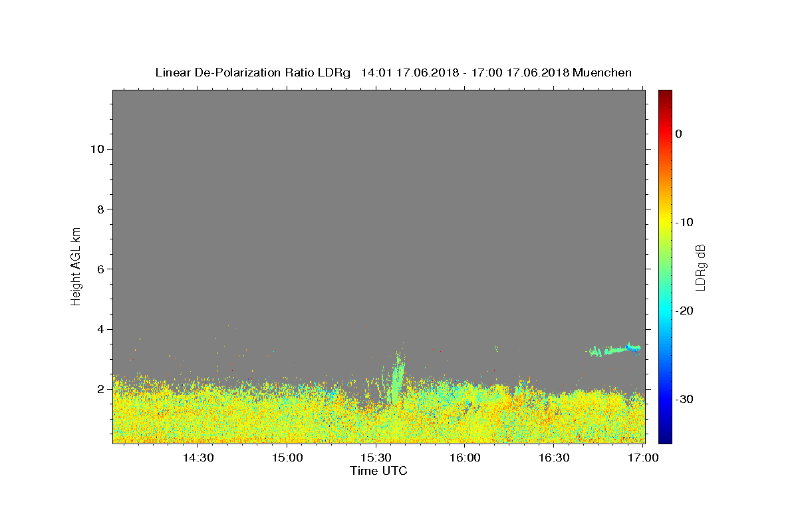Click the colorbar value -10
798x532 pixels.
684,222
